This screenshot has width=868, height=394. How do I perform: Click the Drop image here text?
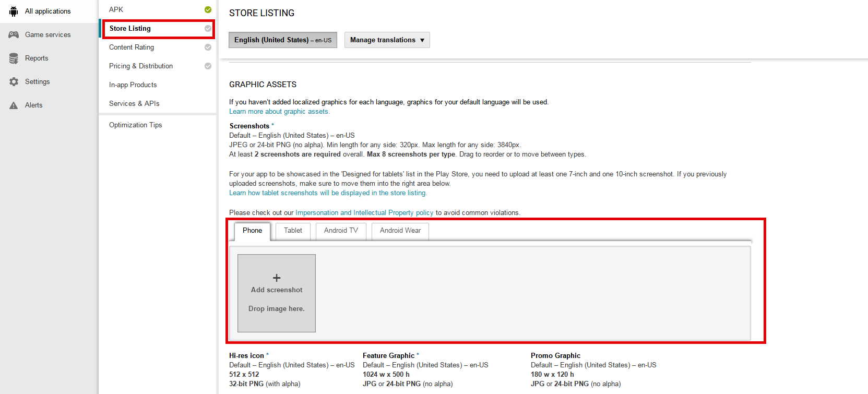(x=277, y=309)
